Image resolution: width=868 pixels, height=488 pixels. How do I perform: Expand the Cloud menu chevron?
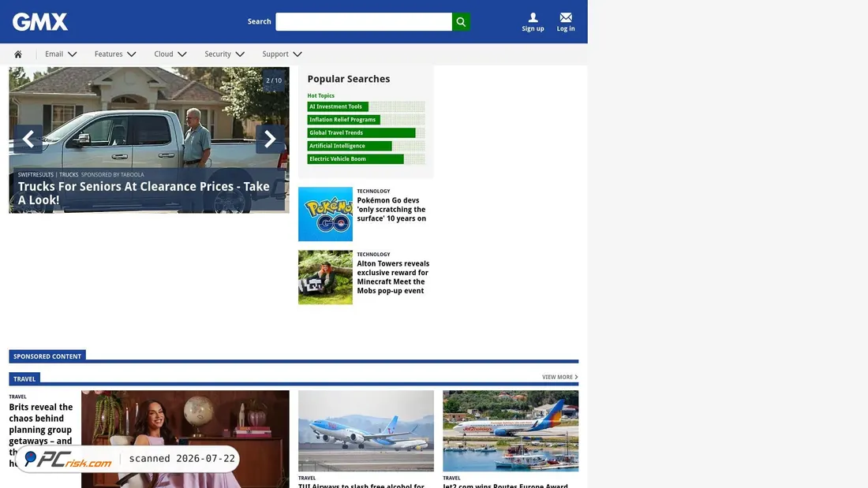tap(182, 54)
